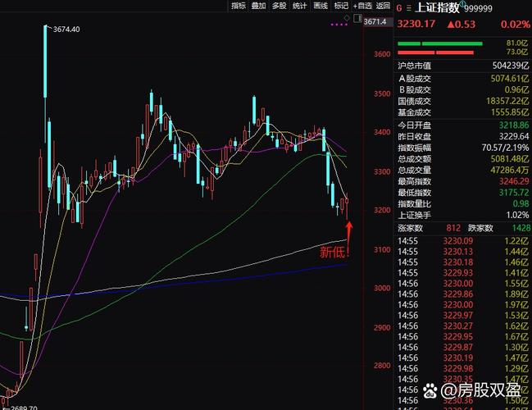Click the 返回 back button
Image resolution: width=532 pixels, height=410 pixels.
tap(384, 5)
